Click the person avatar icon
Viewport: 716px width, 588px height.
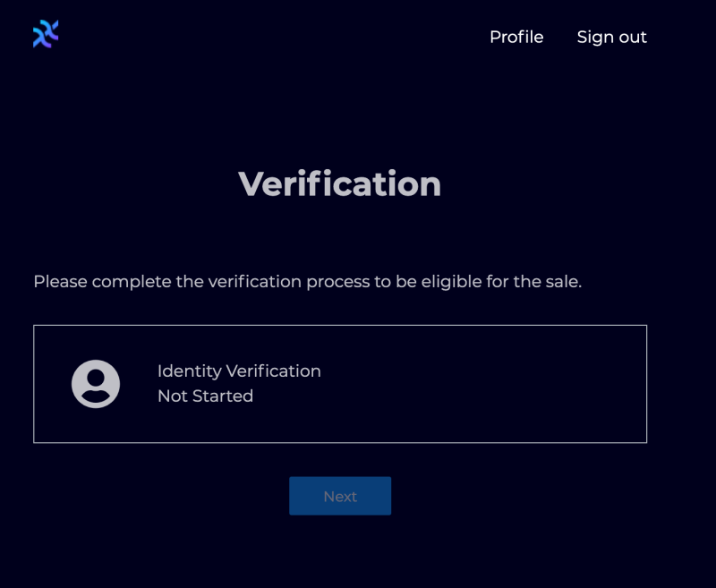96,384
